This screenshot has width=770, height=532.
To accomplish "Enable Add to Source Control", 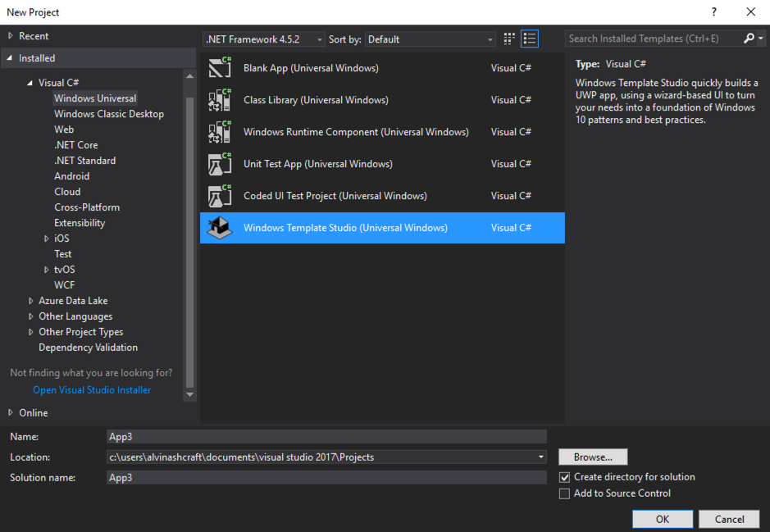I will click(565, 493).
